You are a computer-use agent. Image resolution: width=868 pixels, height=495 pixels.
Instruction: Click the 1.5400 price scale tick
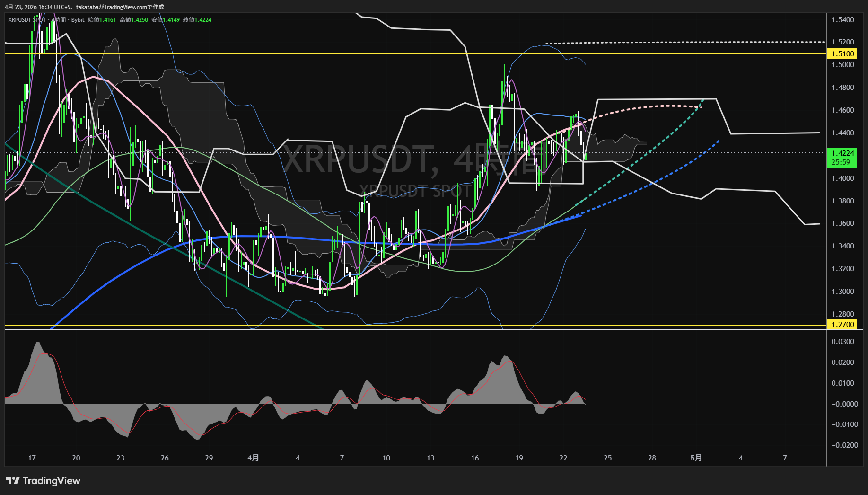coord(843,20)
